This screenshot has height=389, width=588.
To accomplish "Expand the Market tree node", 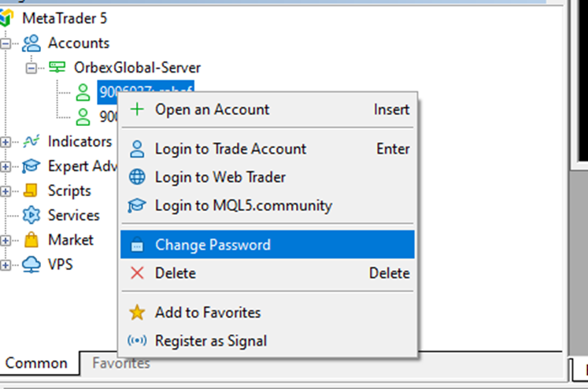I will (x=6, y=240).
